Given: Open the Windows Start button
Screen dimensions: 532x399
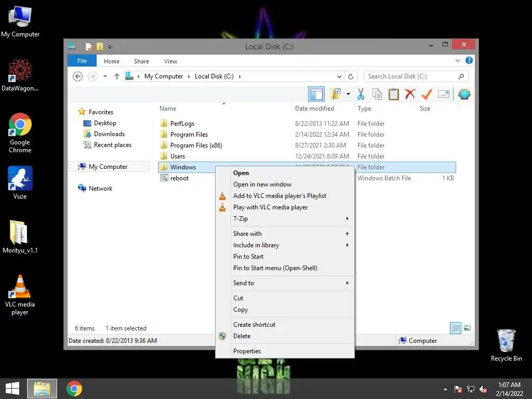Looking at the screenshot, I should (12, 389).
